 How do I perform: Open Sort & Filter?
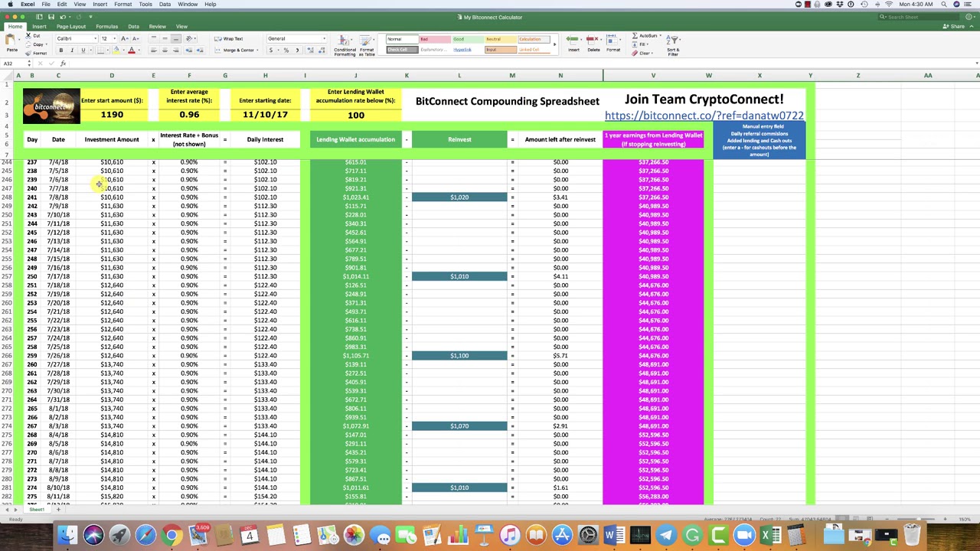click(673, 44)
